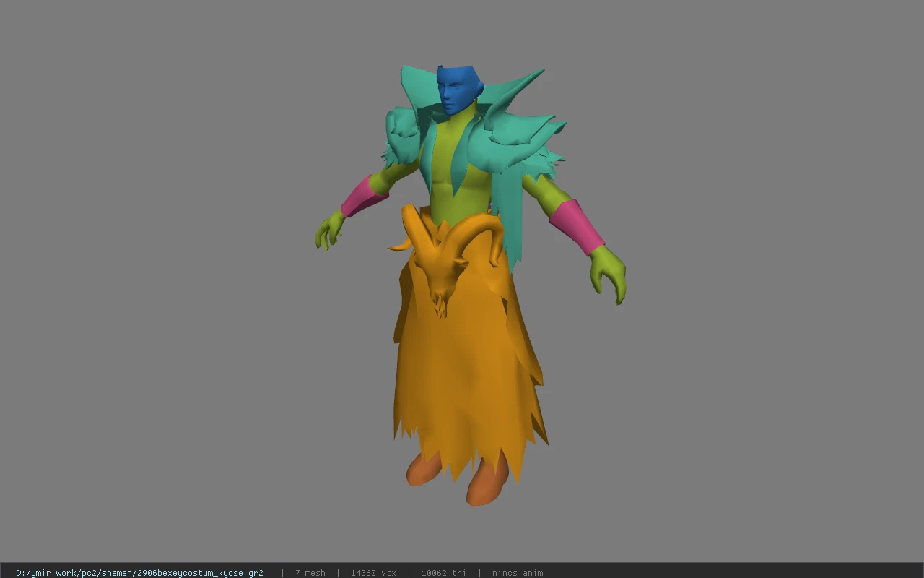
Task: Click the '7 mesh' status entry
Action: 310,573
